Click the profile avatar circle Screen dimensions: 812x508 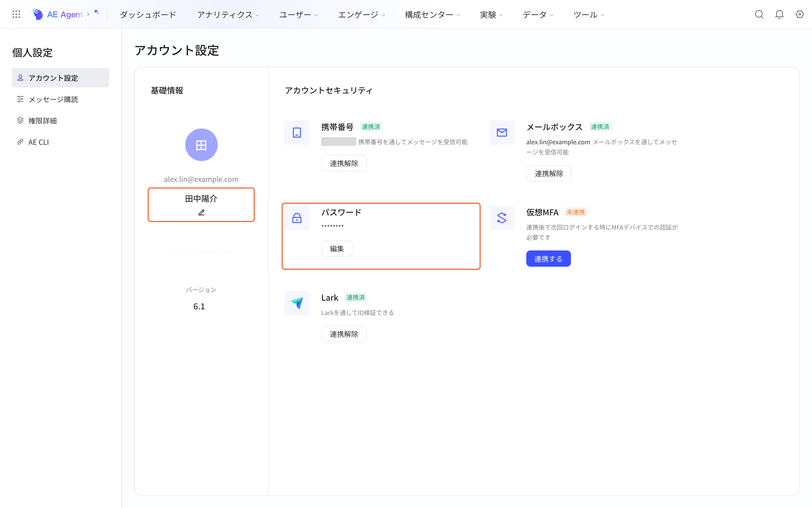coord(201,145)
